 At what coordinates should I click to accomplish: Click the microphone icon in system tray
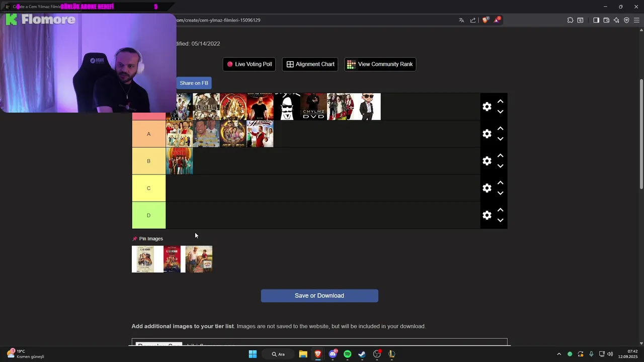[x=591, y=354]
